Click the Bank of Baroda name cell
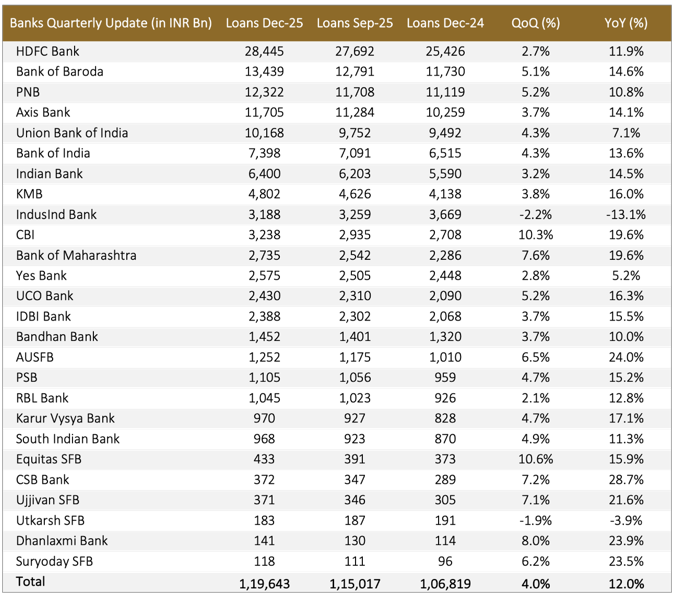The width and height of the screenshot is (677, 597). click(x=60, y=72)
